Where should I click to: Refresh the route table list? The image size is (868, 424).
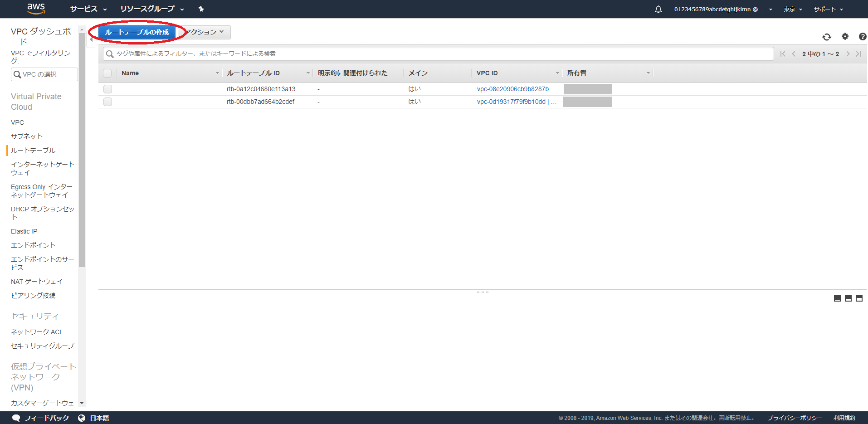[x=827, y=37]
